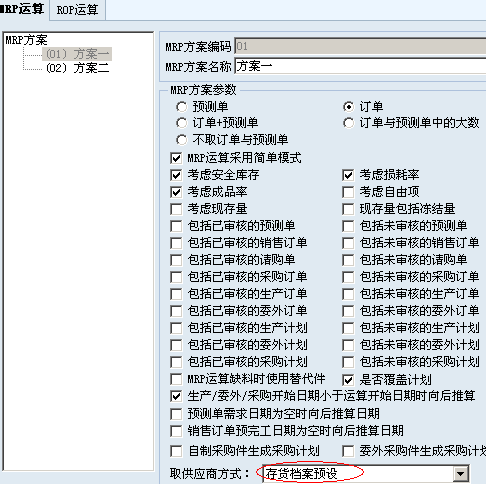Click the MRP方案编码 input field
Image resolution: width=486 pixels, height=484 pixels.
[x=360, y=46]
